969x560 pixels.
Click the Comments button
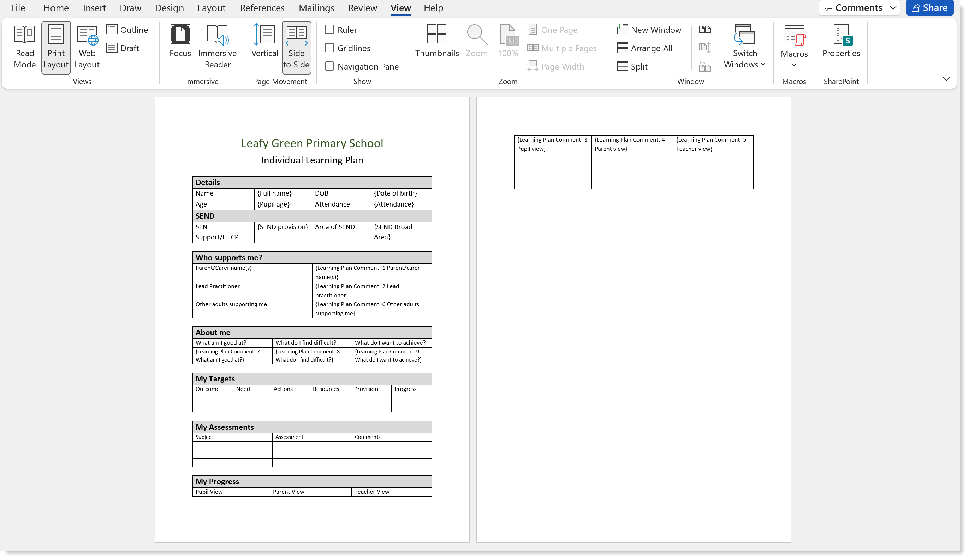(x=853, y=8)
